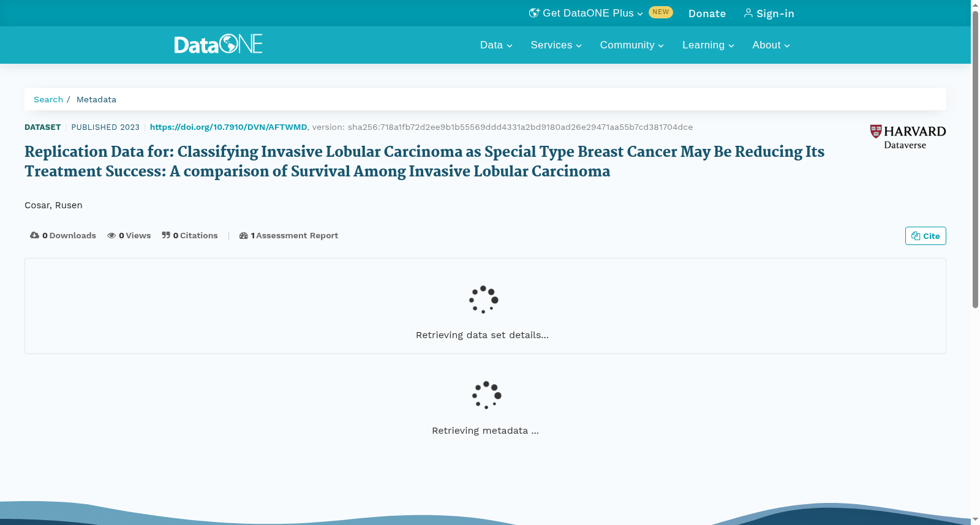
Task: Click the vertical page scrollbar
Action: (975, 262)
